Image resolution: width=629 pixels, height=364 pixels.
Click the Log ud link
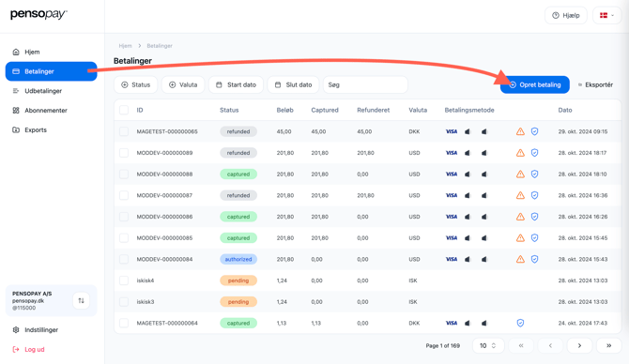pyautogui.click(x=28, y=350)
